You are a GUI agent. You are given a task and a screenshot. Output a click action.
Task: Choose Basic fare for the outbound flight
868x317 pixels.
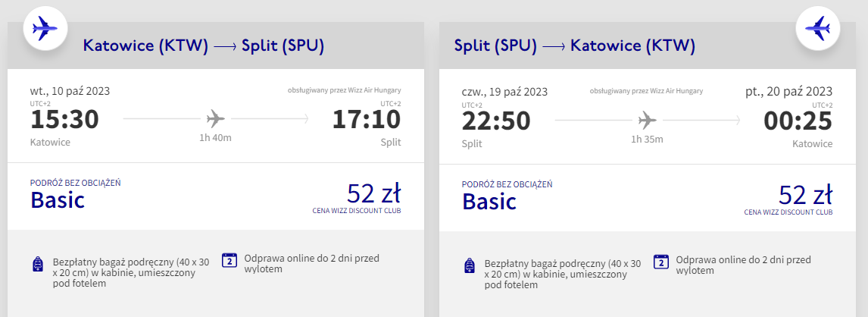[x=58, y=199]
